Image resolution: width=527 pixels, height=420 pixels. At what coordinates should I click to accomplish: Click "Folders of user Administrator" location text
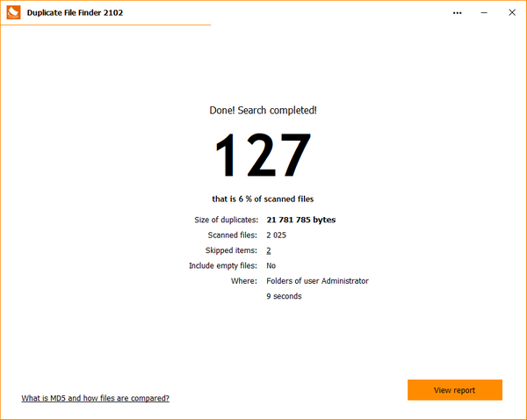coord(317,281)
